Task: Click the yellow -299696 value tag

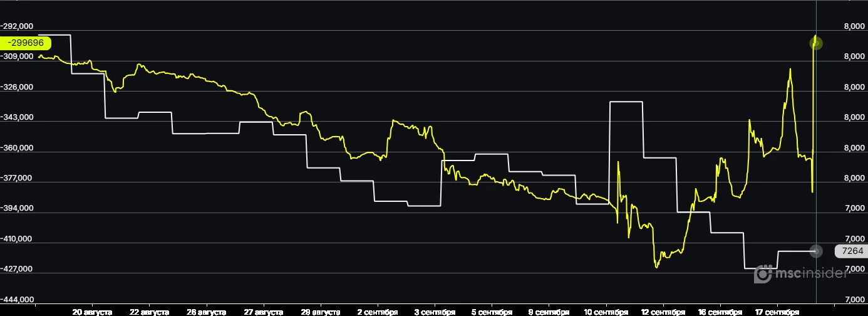Action: point(25,43)
